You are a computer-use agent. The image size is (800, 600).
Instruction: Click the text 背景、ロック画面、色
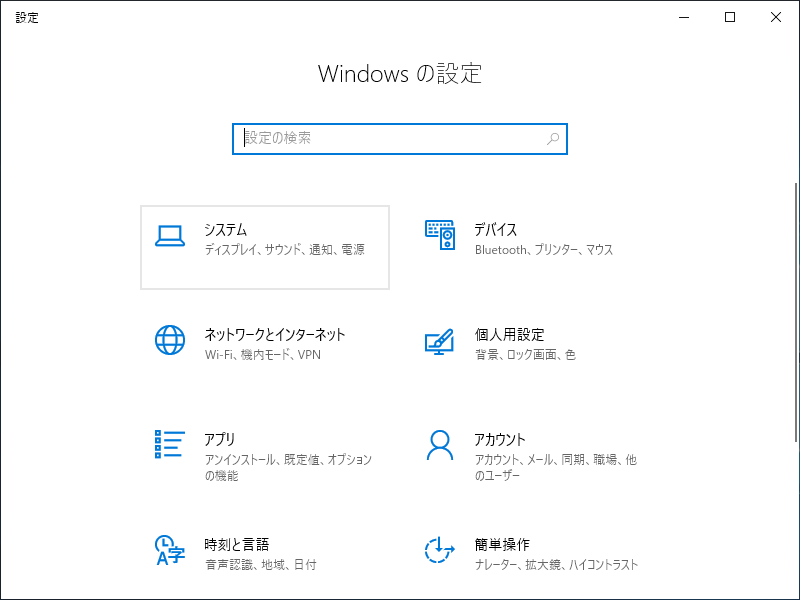[x=525, y=355]
